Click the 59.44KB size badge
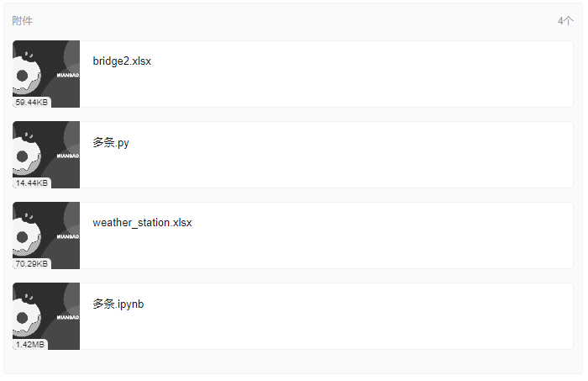The height and width of the screenshot is (381, 588). point(32,102)
